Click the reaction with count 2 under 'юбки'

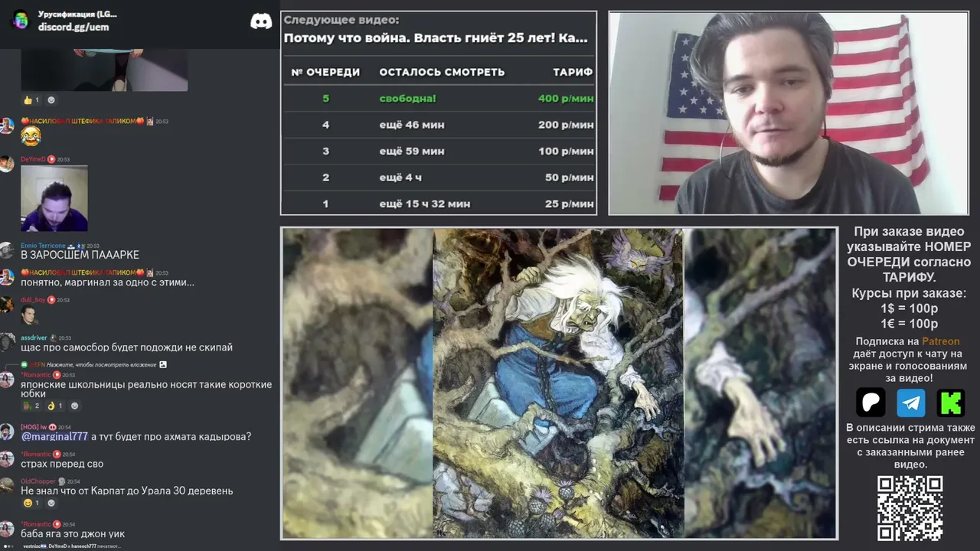pyautogui.click(x=31, y=406)
